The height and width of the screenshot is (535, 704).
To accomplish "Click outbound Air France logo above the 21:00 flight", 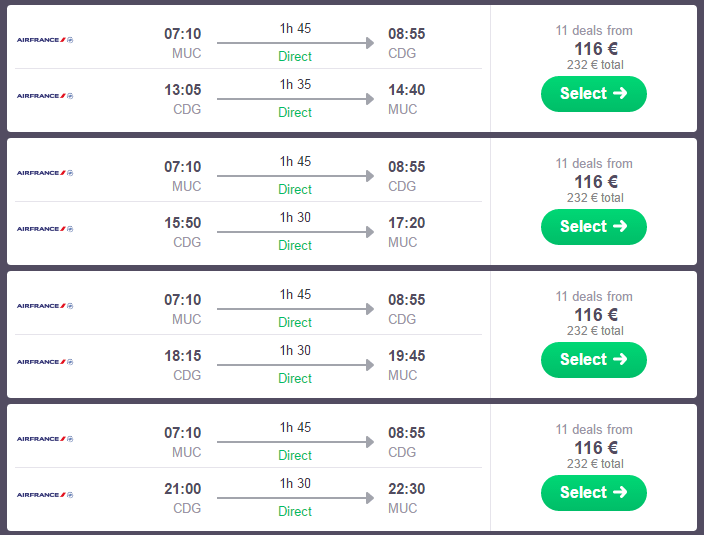I will tap(45, 439).
